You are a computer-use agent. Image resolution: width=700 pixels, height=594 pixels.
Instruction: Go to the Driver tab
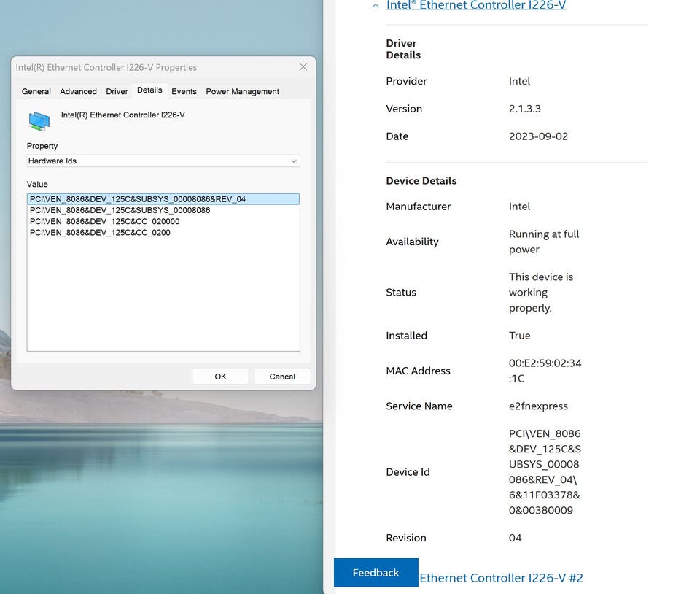click(117, 91)
